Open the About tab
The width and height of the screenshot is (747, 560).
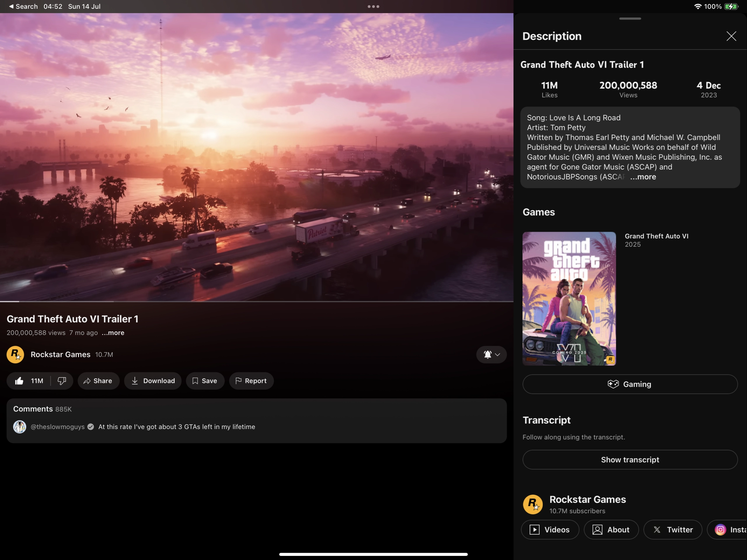(x=612, y=530)
